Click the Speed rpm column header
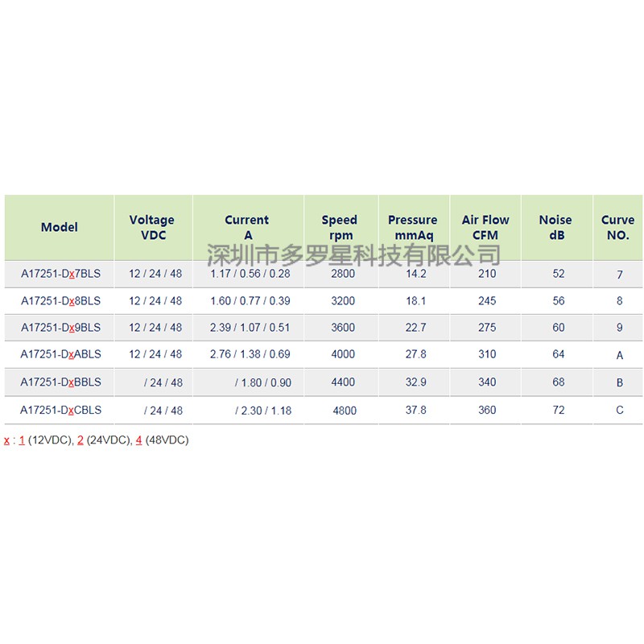This screenshot has width=644, height=644. (340, 227)
